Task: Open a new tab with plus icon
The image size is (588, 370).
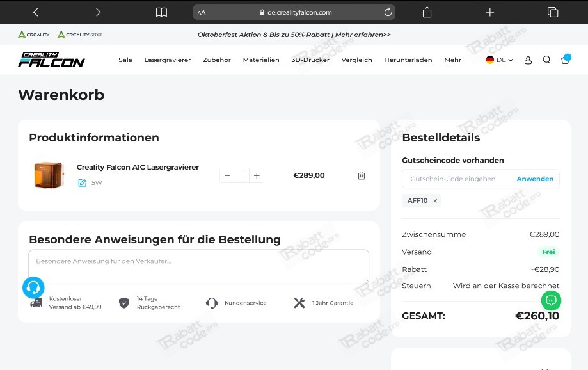Action: tap(489, 12)
